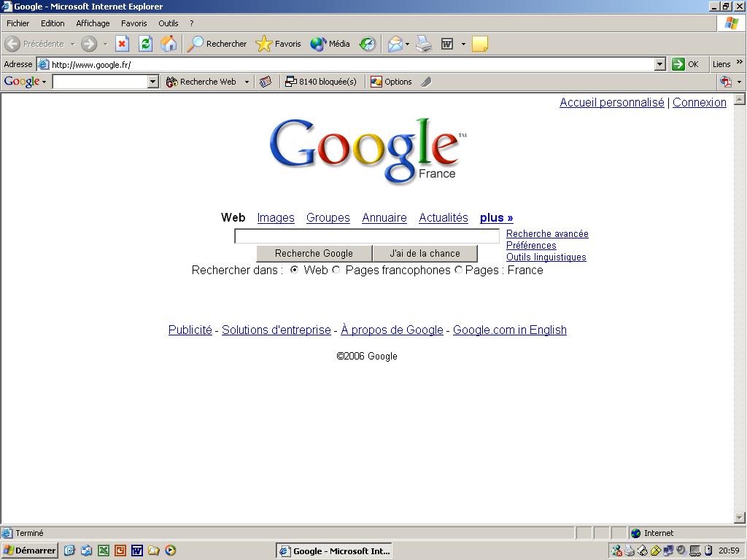Image resolution: width=747 pixels, height=560 pixels.
Task: Click the PDF icon at toolbar right
Action: [x=726, y=82]
